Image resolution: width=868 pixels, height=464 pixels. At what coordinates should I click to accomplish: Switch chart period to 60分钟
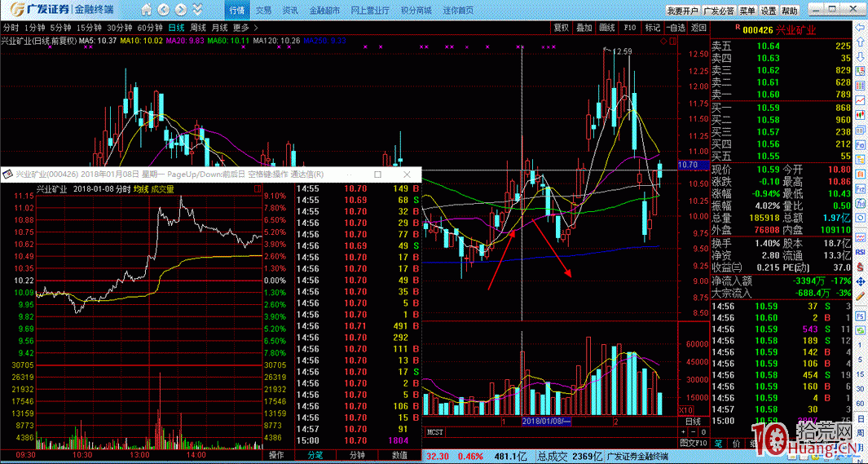pyautogui.click(x=149, y=28)
